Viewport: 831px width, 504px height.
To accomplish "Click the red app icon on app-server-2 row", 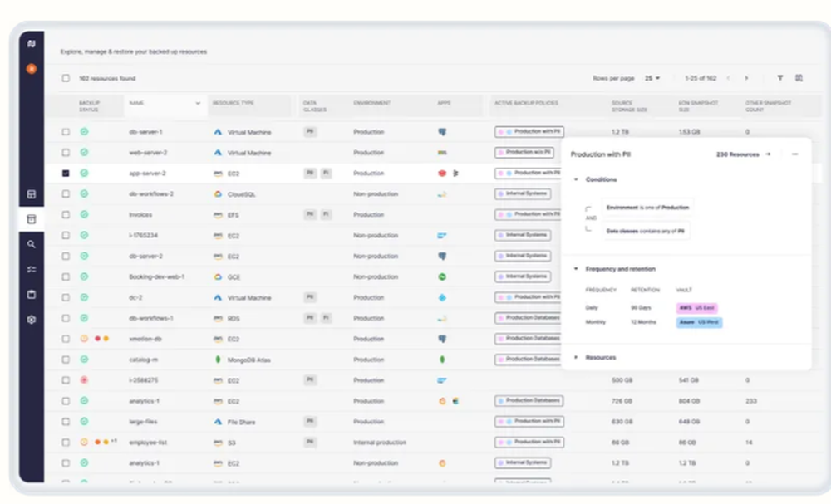I will (442, 174).
